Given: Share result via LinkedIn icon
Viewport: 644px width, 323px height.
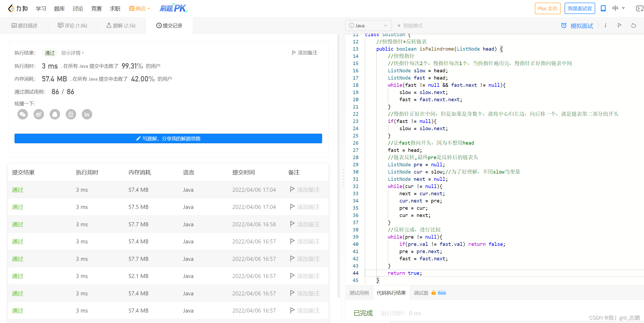Looking at the screenshot, I should (87, 115).
